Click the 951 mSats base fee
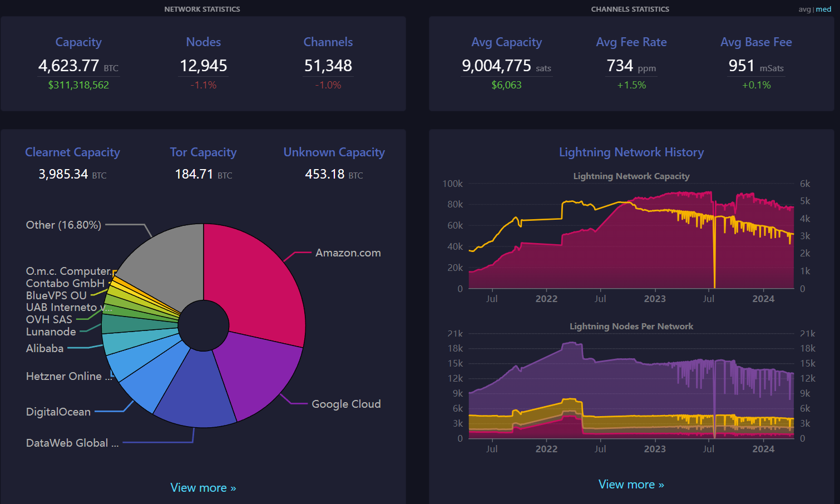The image size is (840, 504). 756,66
